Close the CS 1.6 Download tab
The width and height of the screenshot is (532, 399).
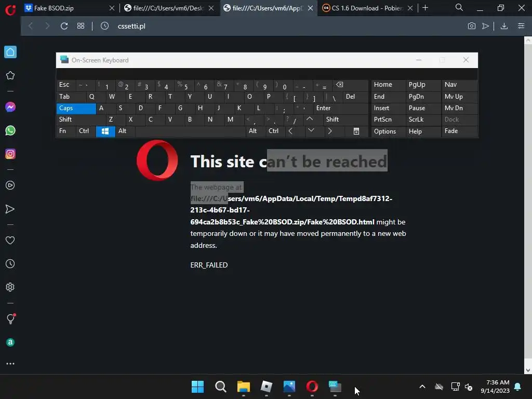click(x=410, y=8)
